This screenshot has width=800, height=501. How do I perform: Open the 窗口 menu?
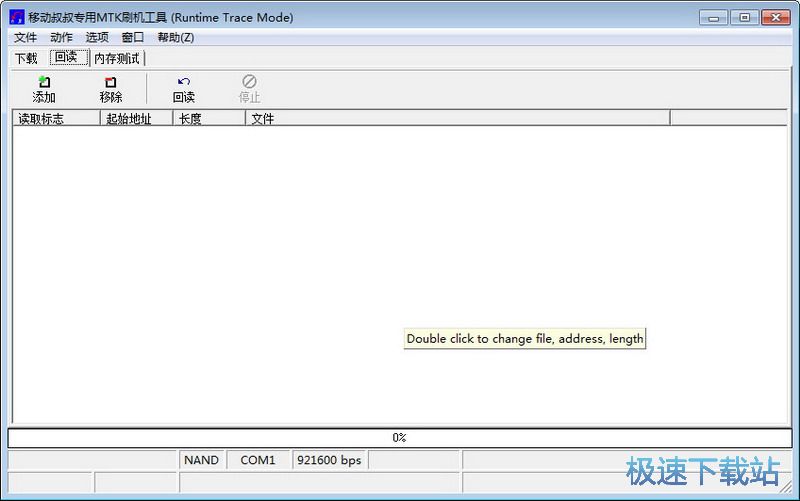(133, 37)
